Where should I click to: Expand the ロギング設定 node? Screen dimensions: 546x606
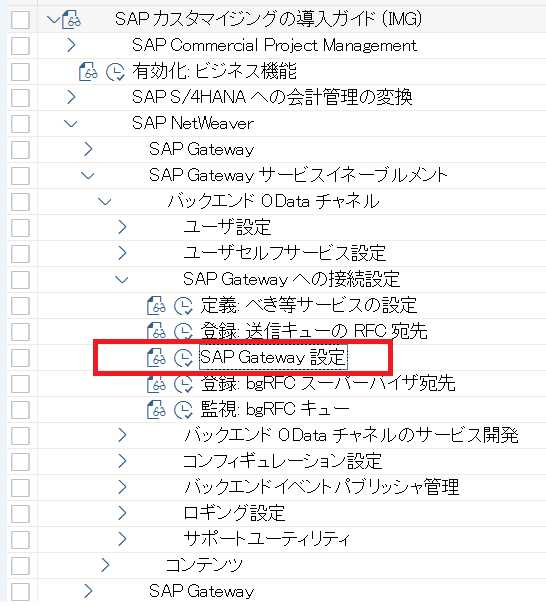pyautogui.click(x=122, y=513)
